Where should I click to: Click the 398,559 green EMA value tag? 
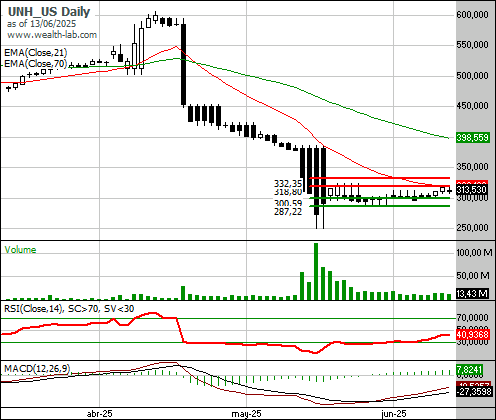click(x=473, y=137)
